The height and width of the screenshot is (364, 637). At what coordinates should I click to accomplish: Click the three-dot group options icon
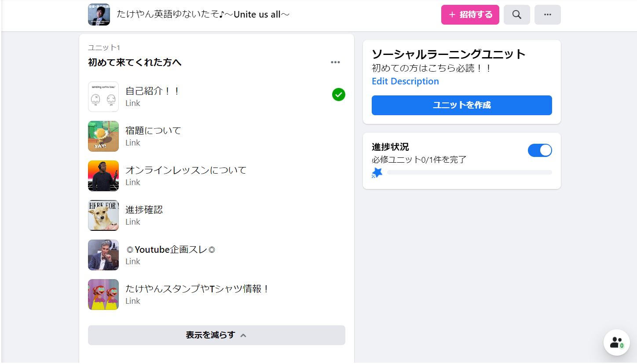547,15
